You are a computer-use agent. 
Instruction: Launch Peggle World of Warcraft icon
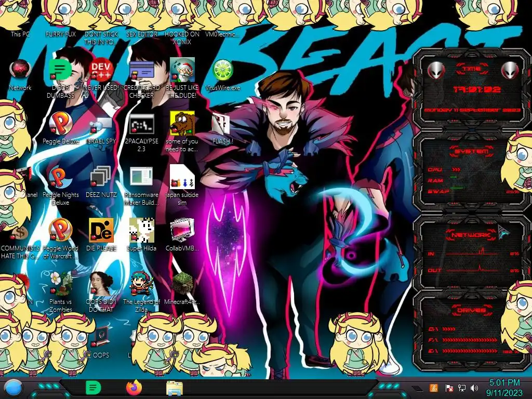pyautogui.click(x=60, y=230)
